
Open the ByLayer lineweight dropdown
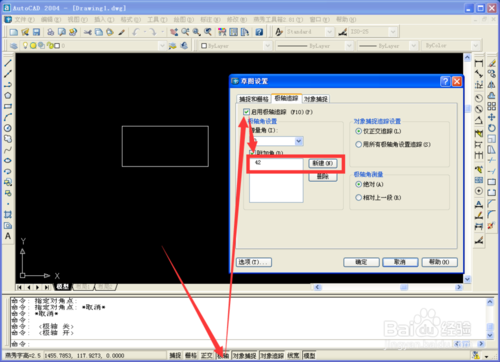413,46
